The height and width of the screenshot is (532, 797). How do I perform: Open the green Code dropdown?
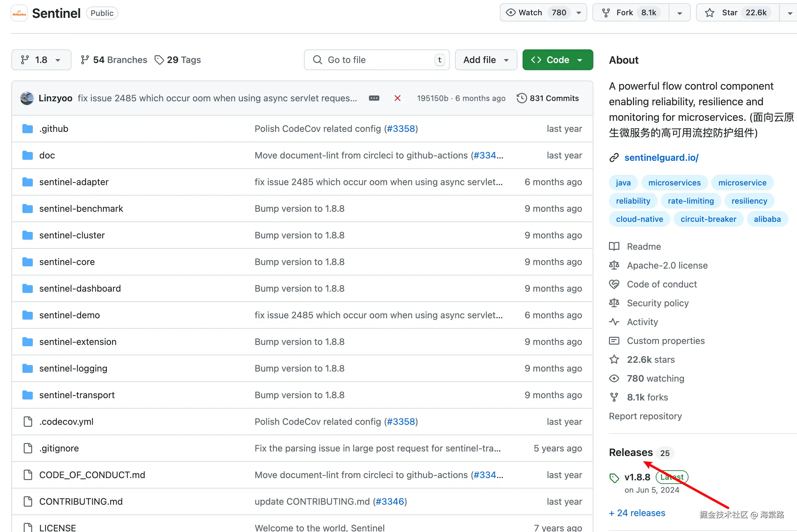coord(557,60)
